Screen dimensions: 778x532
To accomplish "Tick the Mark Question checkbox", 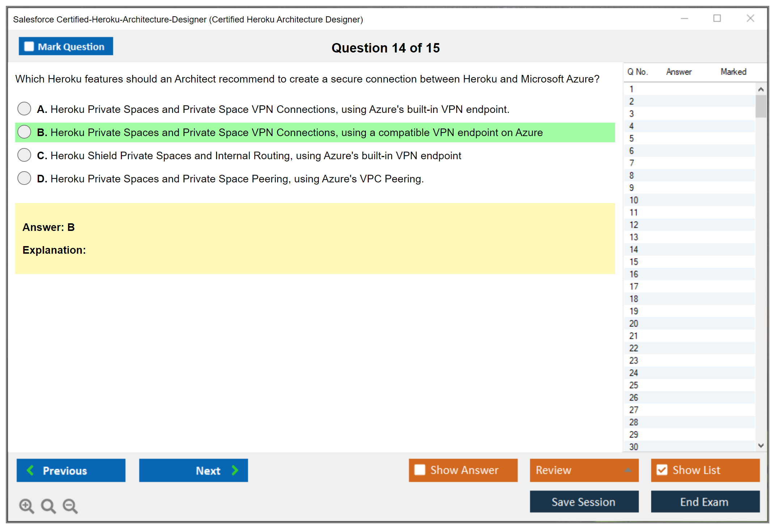I will 29,47.
